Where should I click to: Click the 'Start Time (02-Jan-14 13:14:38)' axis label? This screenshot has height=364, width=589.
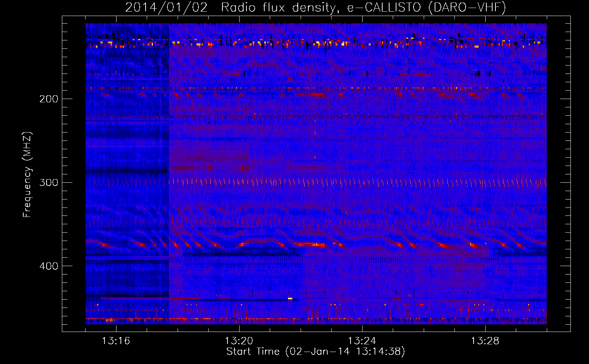pyautogui.click(x=316, y=352)
